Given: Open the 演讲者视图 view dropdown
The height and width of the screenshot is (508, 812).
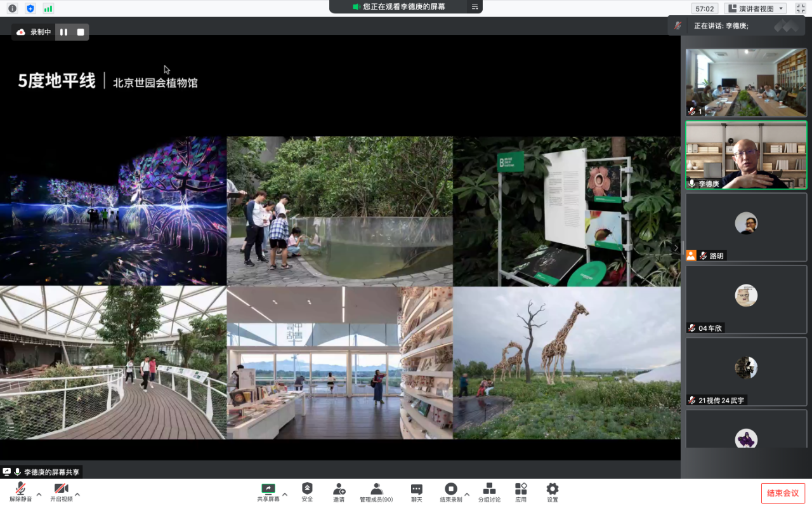Looking at the screenshot, I should click(756, 8).
